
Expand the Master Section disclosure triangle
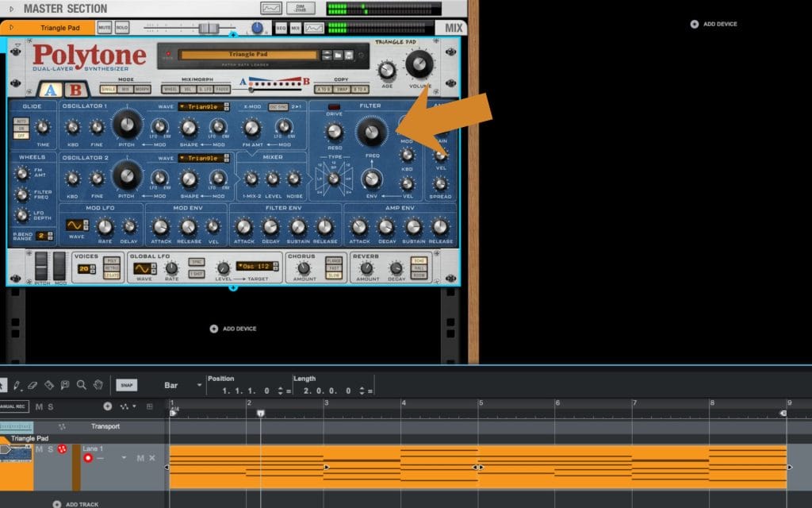point(11,8)
